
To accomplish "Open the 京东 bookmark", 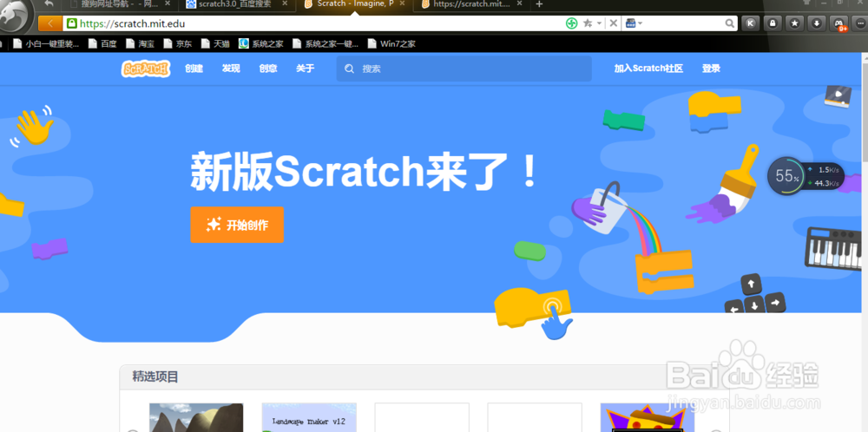I will (x=178, y=43).
